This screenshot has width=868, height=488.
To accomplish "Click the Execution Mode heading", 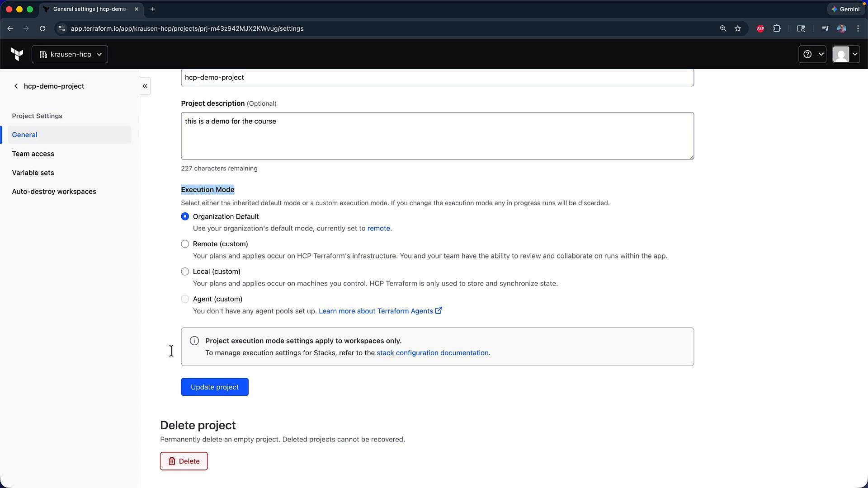I will [x=208, y=190].
